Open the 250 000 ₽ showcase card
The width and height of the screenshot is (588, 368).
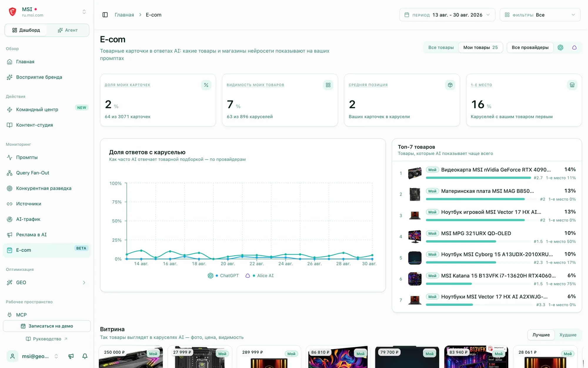(131, 357)
